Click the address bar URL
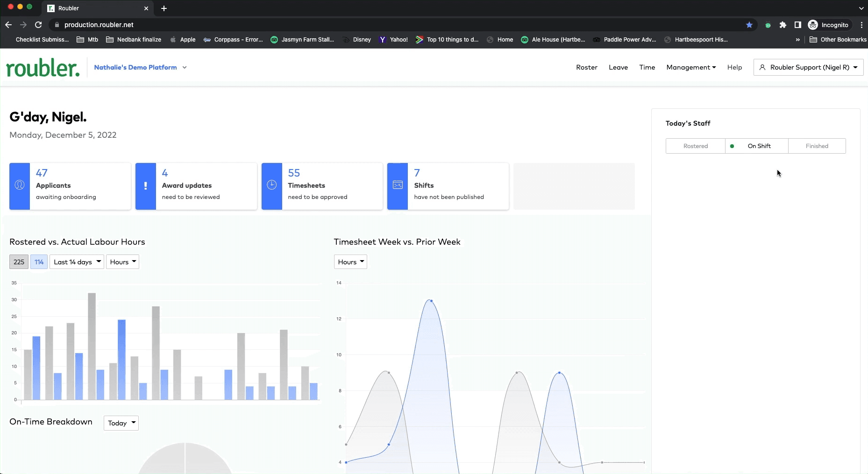The width and height of the screenshot is (868, 474). pos(99,25)
